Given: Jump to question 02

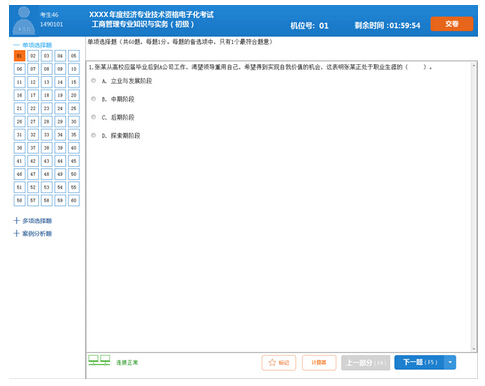Looking at the screenshot, I should [33, 56].
